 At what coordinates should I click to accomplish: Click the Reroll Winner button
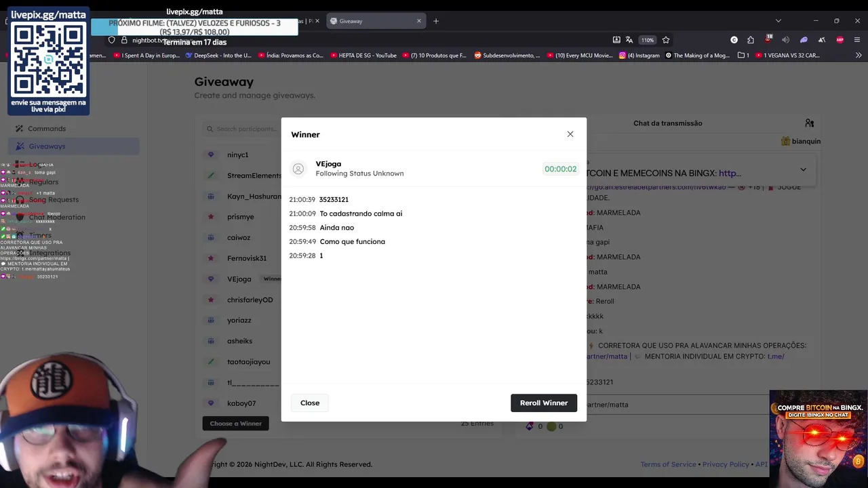coord(544,403)
